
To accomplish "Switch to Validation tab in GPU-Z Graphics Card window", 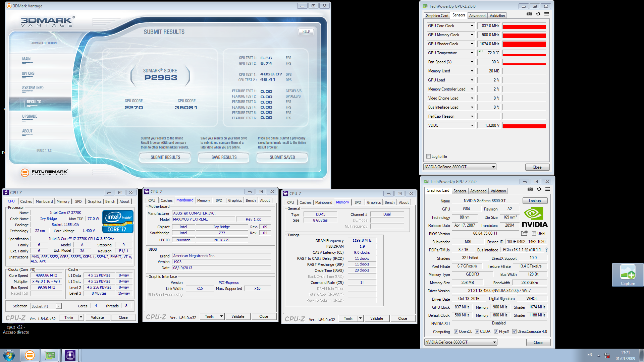I will [498, 191].
